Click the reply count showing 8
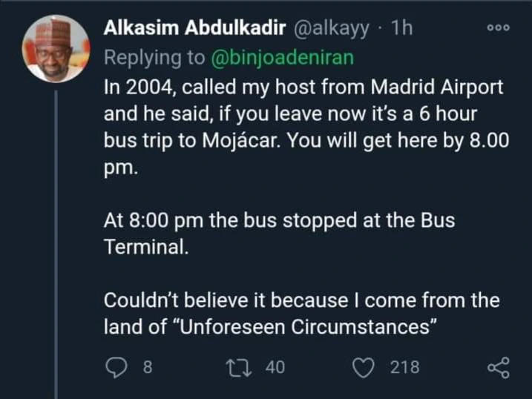Screen dimensions: 532x399 147,366
